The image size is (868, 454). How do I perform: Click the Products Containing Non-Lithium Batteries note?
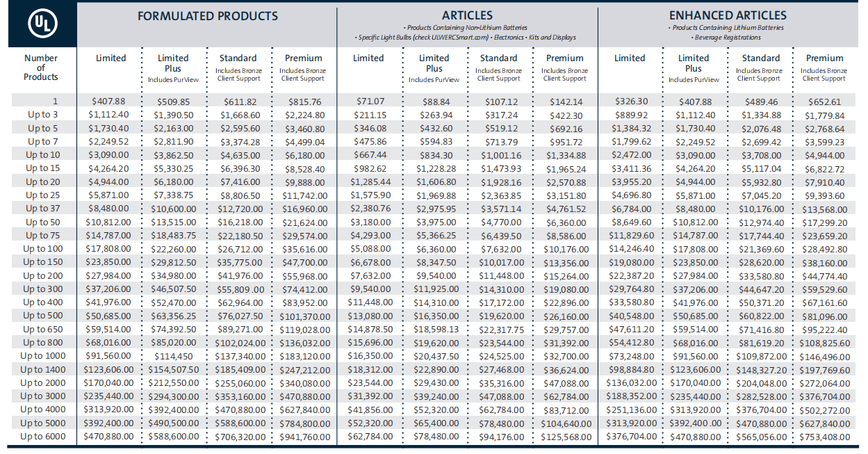[467, 28]
